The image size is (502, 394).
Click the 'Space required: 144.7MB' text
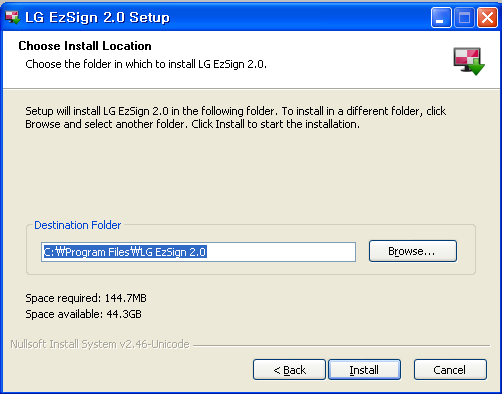point(86,298)
